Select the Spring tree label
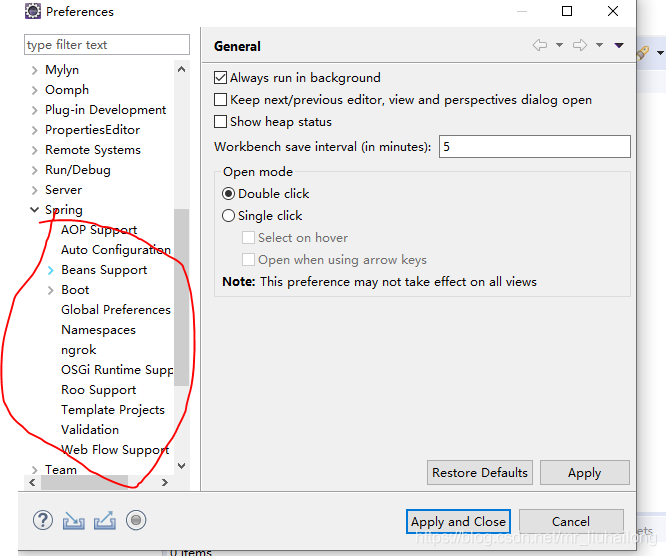666x556 pixels. pos(64,210)
